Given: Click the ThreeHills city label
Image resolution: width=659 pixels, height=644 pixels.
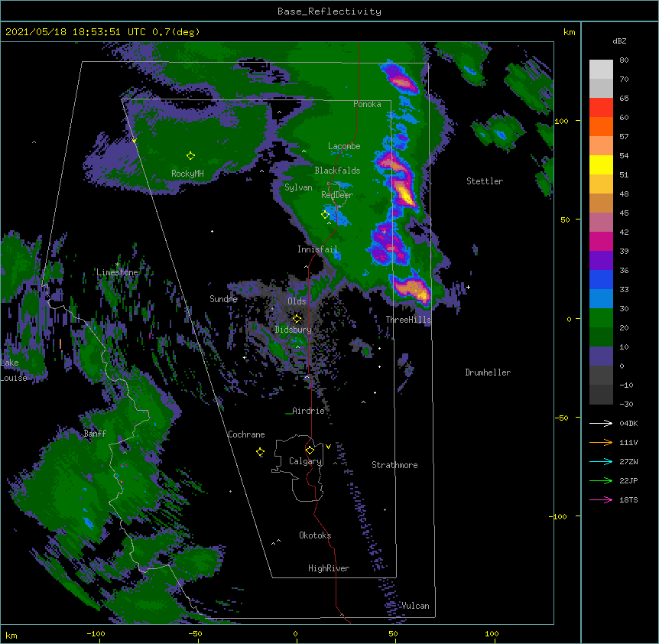Looking at the screenshot, I should (408, 320).
